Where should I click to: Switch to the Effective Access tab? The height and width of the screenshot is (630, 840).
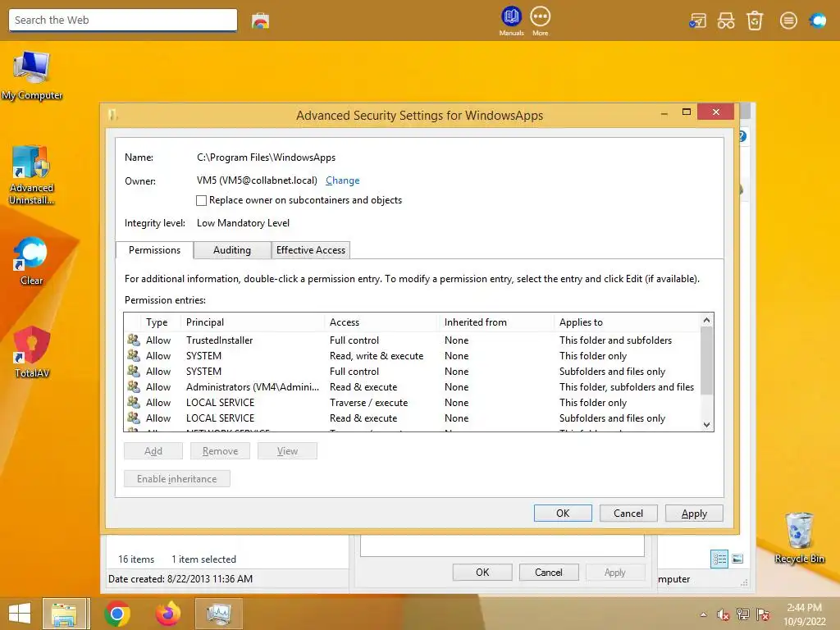tap(311, 250)
